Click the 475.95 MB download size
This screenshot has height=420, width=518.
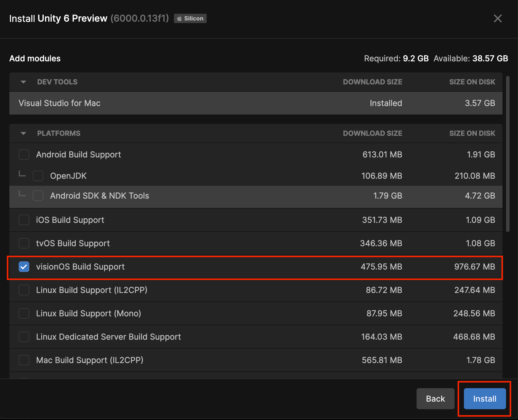(381, 267)
